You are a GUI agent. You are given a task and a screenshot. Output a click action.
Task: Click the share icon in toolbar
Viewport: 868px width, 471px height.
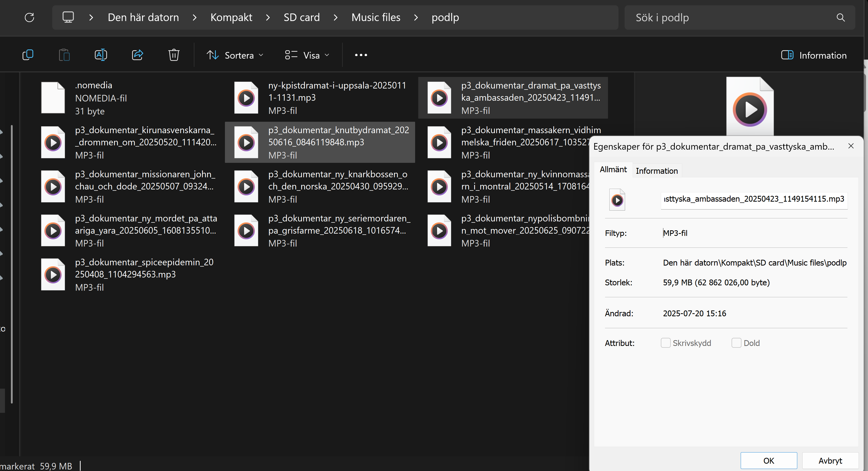click(x=137, y=55)
